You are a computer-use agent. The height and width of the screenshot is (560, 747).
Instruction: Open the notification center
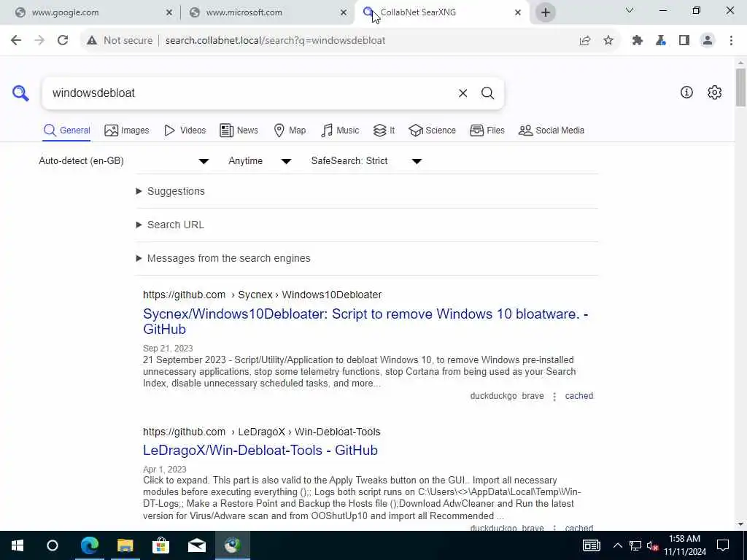click(723, 545)
